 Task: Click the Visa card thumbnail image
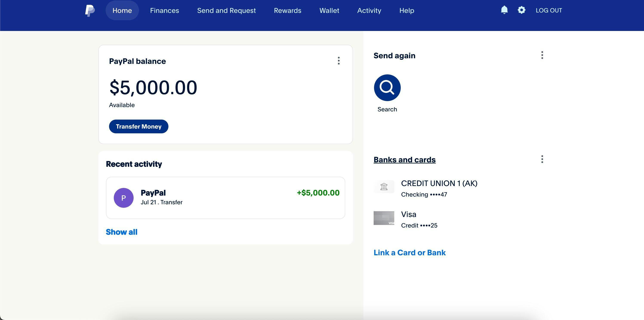point(384,218)
